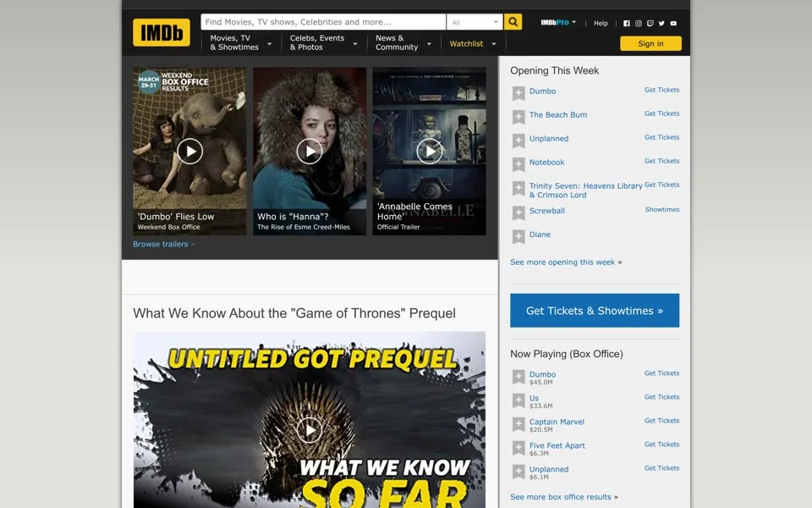Open the Screwball title link
812x508 pixels.
tap(547, 211)
